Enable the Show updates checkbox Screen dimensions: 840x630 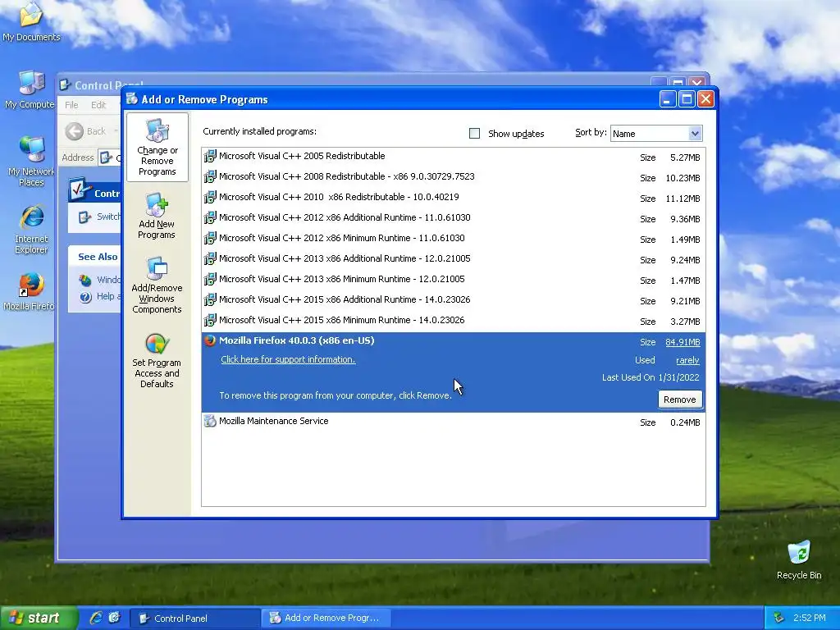click(475, 134)
